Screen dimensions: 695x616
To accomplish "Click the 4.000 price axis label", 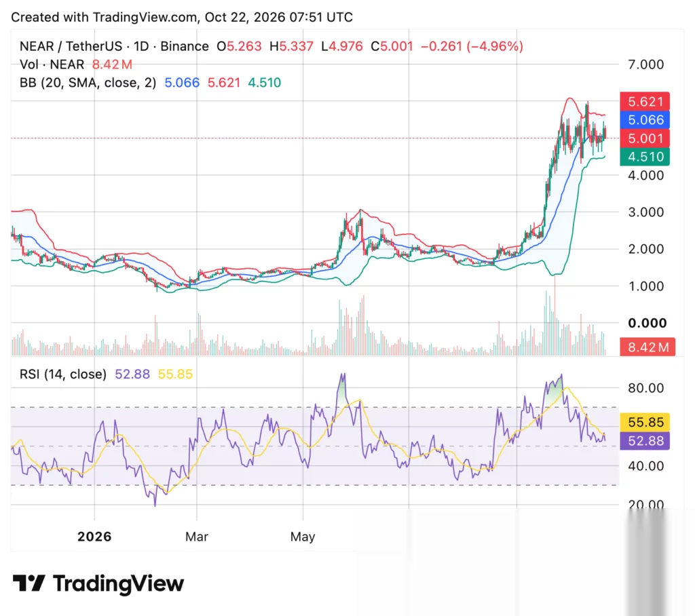I will [x=646, y=176].
